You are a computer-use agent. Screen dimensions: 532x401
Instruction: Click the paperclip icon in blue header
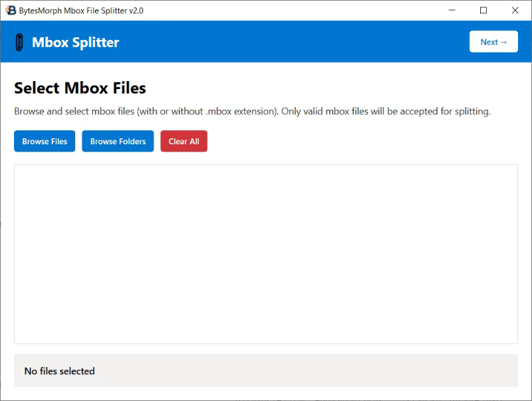(x=19, y=42)
